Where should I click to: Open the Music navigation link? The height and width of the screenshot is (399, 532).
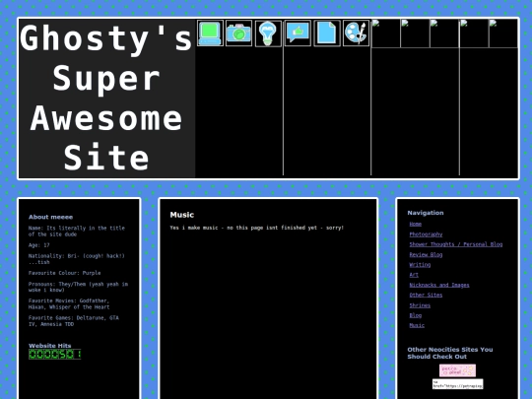pos(417,325)
